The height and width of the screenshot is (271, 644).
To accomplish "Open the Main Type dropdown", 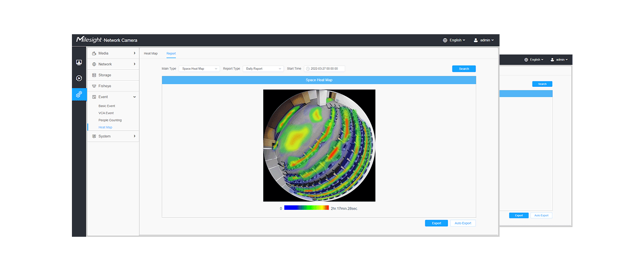I will pos(199,69).
